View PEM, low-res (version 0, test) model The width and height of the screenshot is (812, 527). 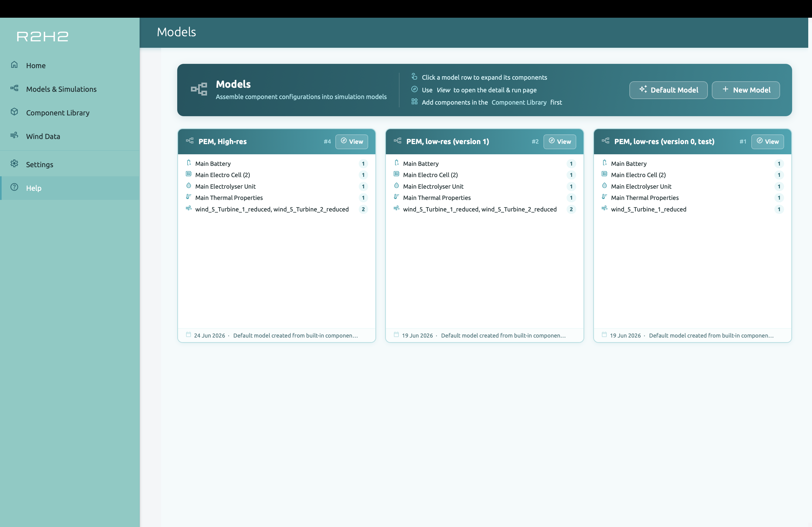point(768,141)
